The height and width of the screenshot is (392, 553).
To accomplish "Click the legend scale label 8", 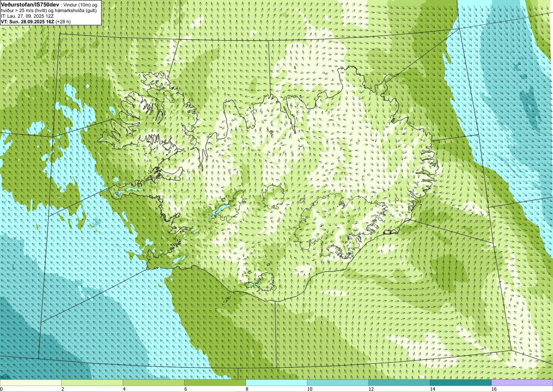I will click(247, 389).
